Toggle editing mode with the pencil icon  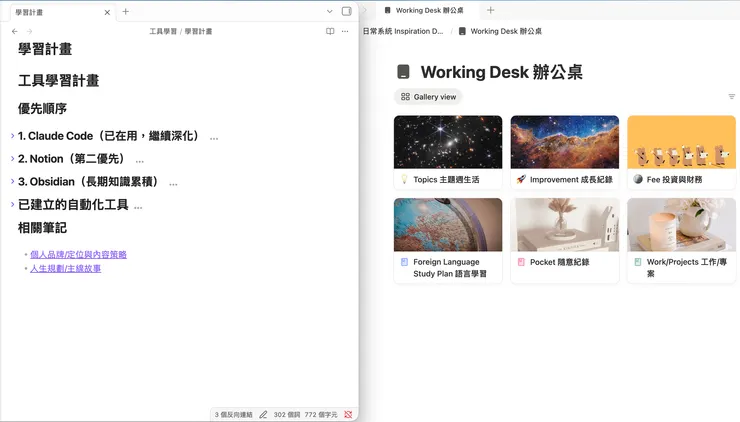[263, 414]
